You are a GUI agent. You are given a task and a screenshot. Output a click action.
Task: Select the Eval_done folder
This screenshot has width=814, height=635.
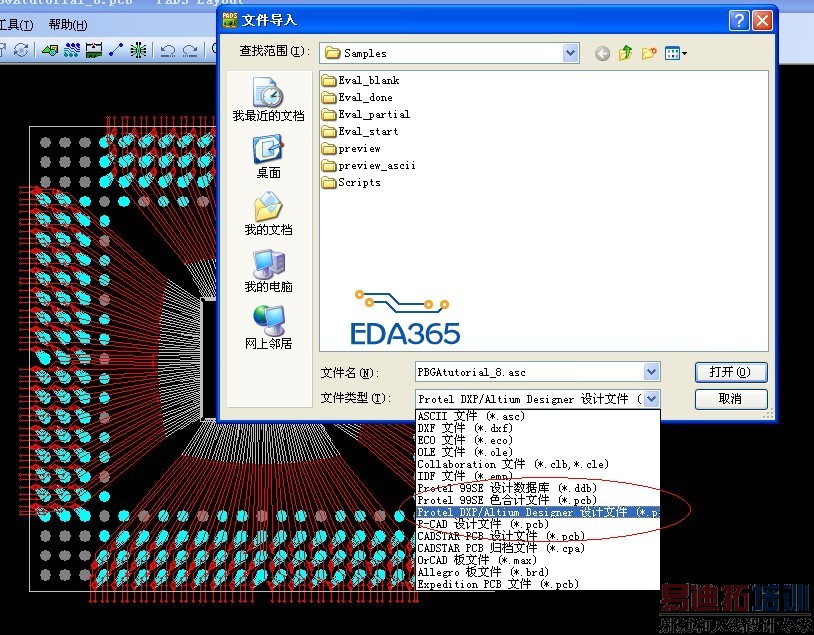[357, 98]
